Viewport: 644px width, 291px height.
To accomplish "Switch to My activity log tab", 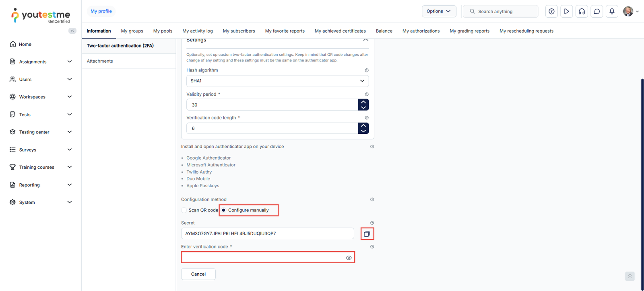I will coord(197,31).
